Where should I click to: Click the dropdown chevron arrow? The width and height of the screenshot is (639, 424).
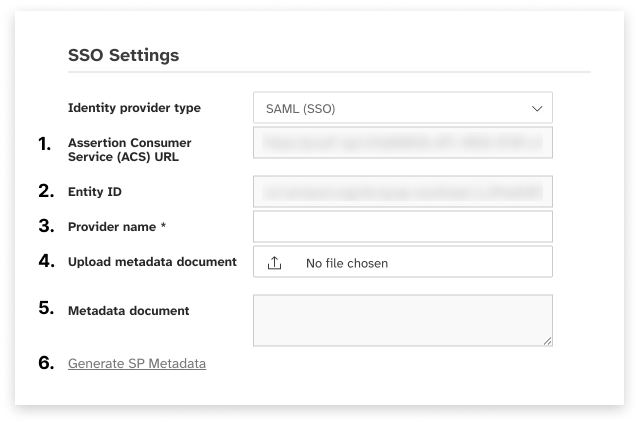[537, 108]
